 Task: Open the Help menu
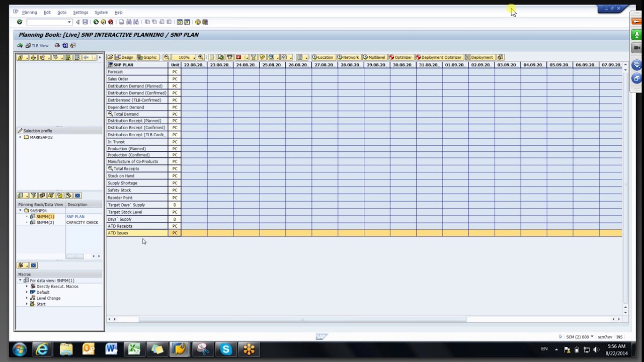(118, 12)
